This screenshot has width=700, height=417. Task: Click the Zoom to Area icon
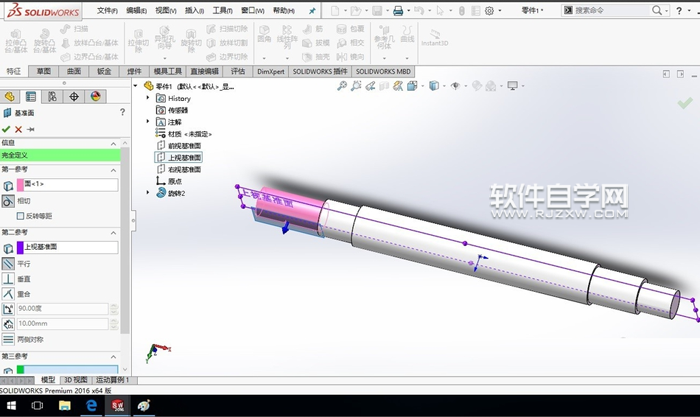(x=356, y=86)
